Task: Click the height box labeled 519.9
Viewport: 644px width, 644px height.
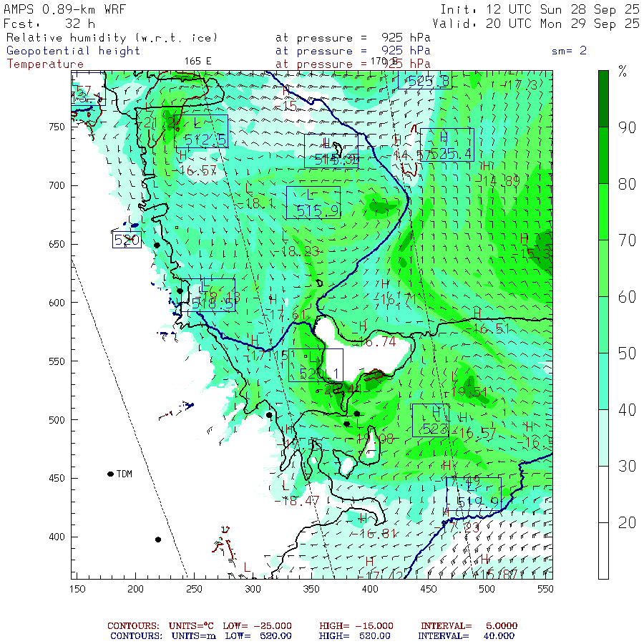Action: click(x=474, y=494)
